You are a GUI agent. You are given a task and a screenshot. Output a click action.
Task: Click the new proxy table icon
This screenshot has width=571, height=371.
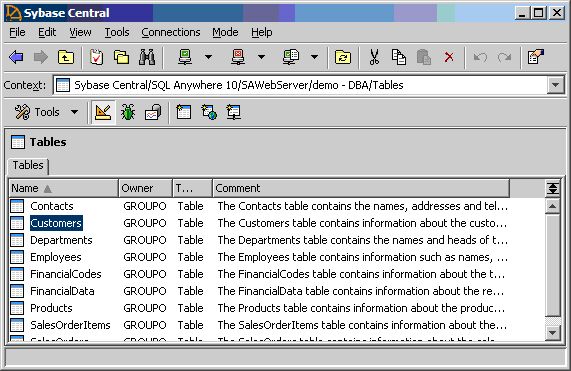point(233,113)
